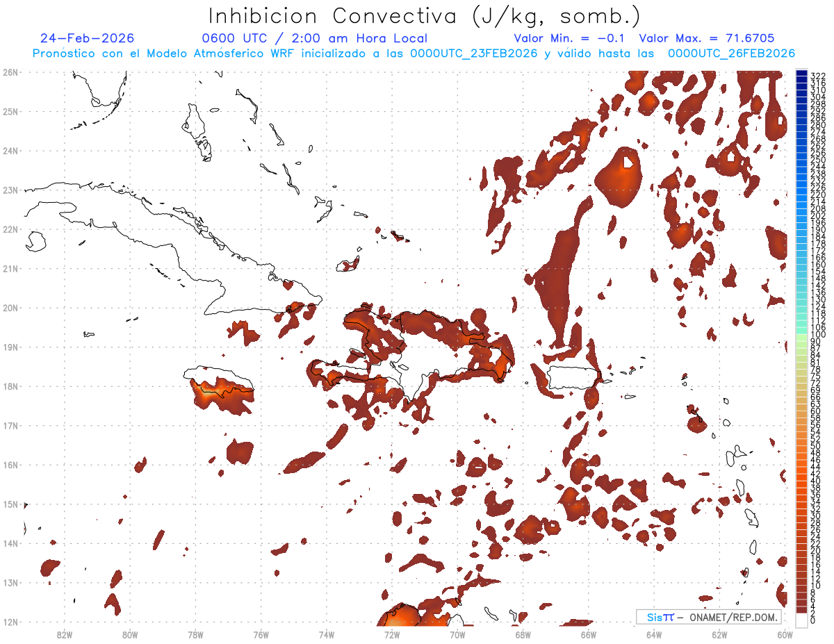Click the 60W longitude axis label
Screen dimensions: 834x644
[785, 634]
